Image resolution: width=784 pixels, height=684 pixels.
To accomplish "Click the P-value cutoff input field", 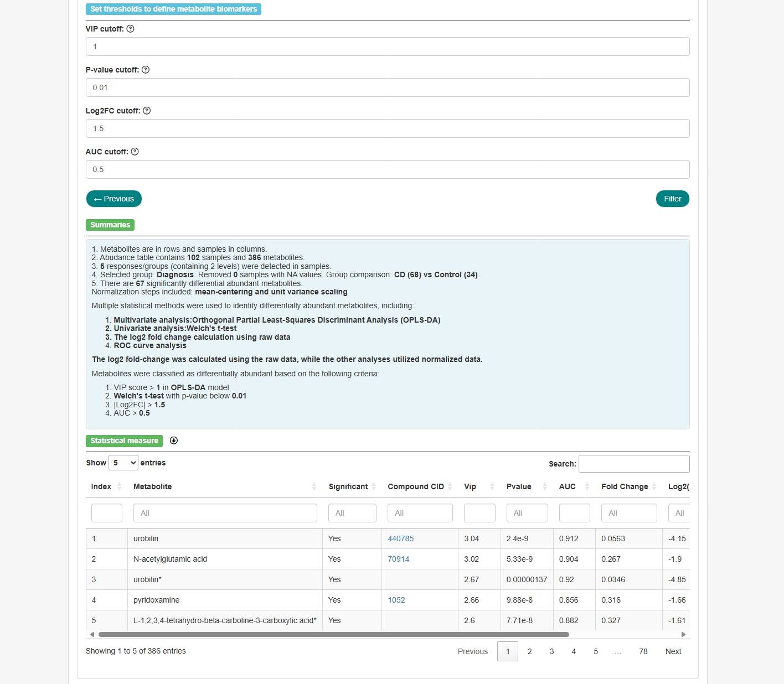I will (x=388, y=87).
